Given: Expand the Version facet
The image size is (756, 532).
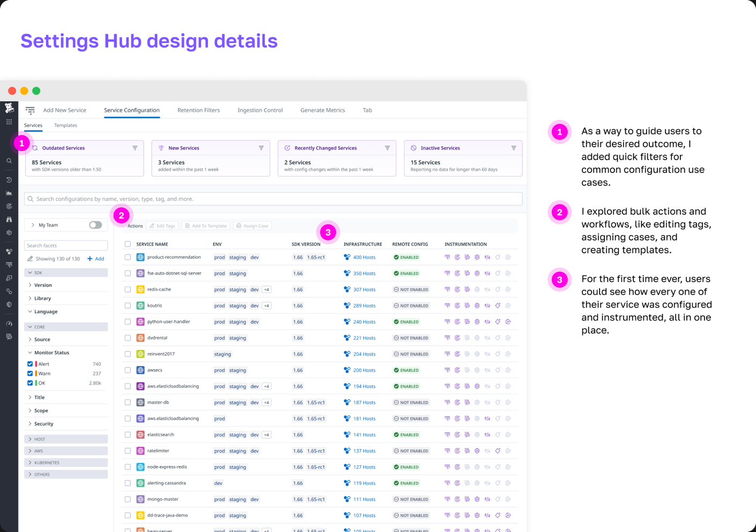Looking at the screenshot, I should tap(30, 285).
